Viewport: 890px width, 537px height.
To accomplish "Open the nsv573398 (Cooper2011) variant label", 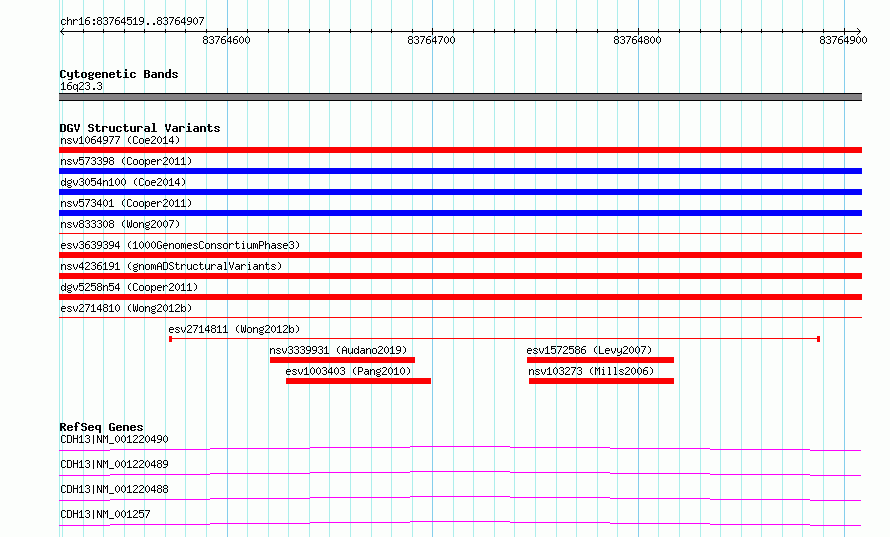I will pos(126,161).
